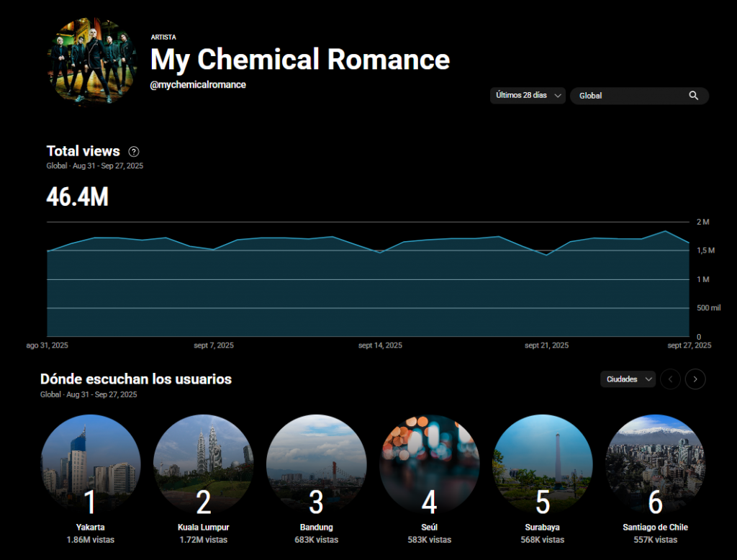The height and width of the screenshot is (560, 737).
Task: Go to next cities with right arrow
Action: [695, 379]
